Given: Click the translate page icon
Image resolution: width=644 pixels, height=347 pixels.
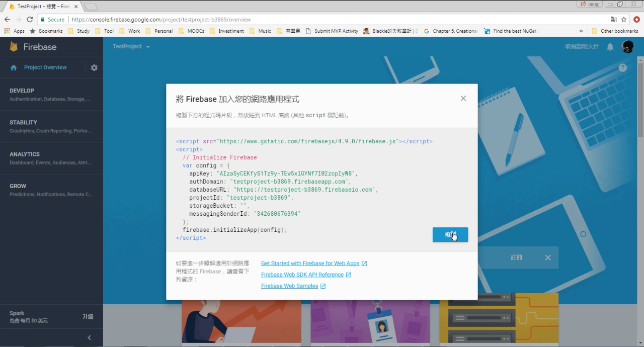Looking at the screenshot, I should pyautogui.click(x=613, y=20).
